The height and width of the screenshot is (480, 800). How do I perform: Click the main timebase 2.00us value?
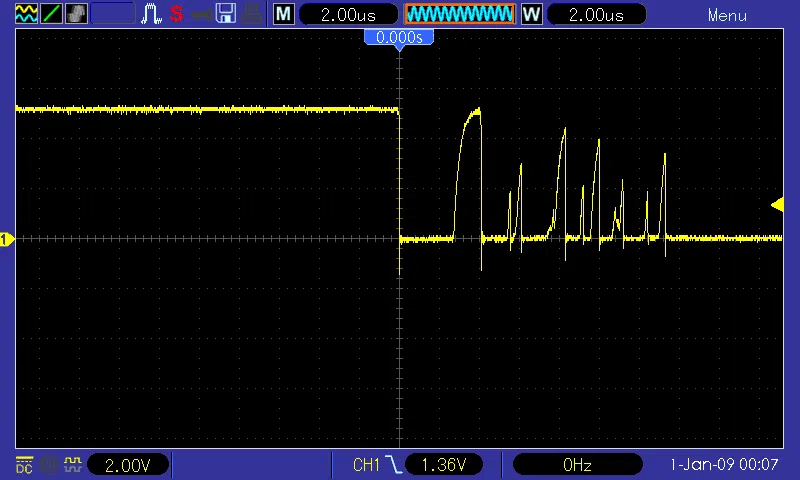click(x=348, y=14)
